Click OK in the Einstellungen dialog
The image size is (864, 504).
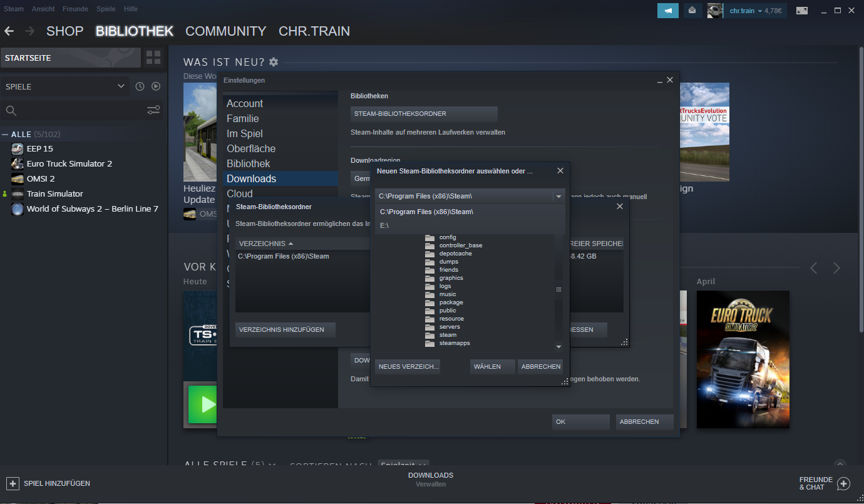click(581, 422)
